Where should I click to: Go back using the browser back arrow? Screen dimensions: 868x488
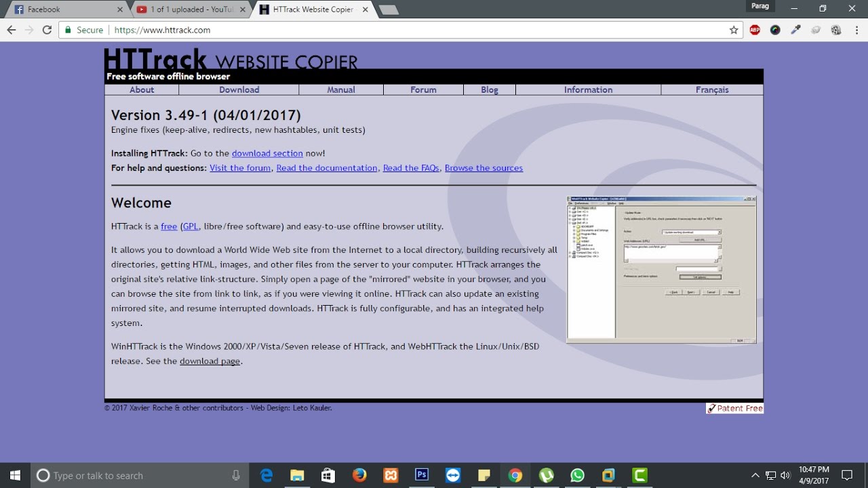11,30
